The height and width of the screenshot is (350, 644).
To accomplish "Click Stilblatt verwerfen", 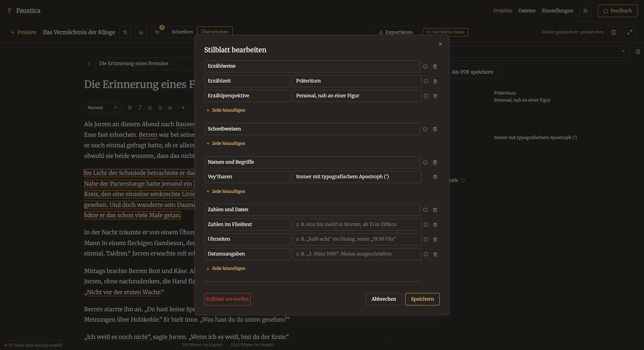I will tap(227, 299).
